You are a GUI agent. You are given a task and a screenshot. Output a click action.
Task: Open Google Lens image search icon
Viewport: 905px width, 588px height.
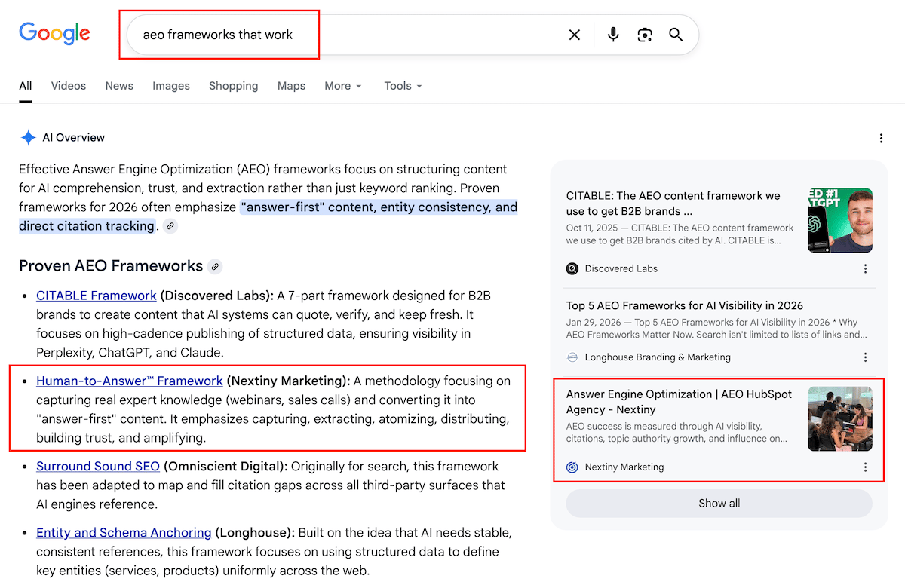click(644, 35)
